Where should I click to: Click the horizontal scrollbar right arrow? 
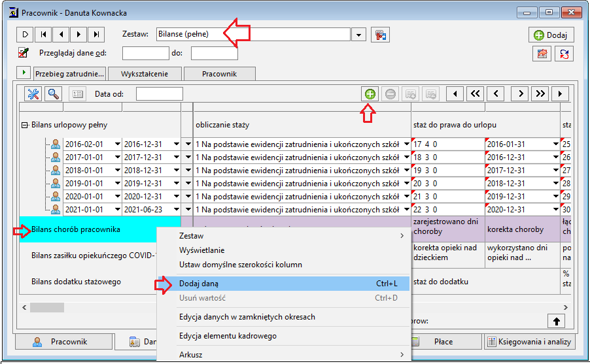566,308
